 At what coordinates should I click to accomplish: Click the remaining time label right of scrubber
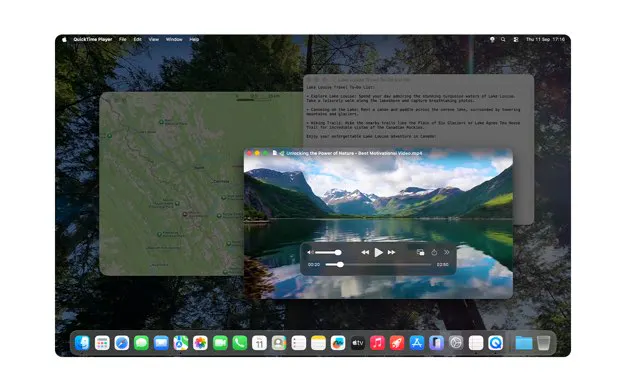point(442,264)
